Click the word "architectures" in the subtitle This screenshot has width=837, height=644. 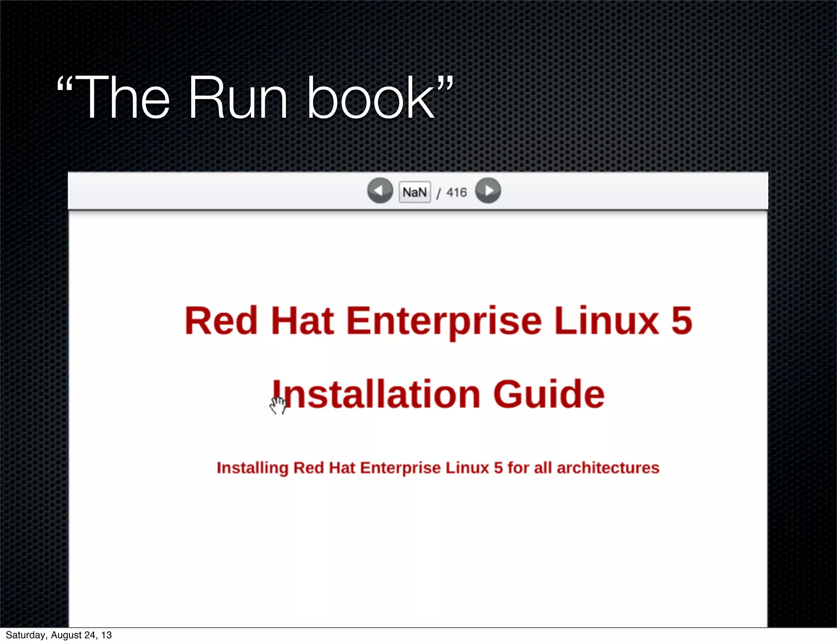click(x=608, y=468)
